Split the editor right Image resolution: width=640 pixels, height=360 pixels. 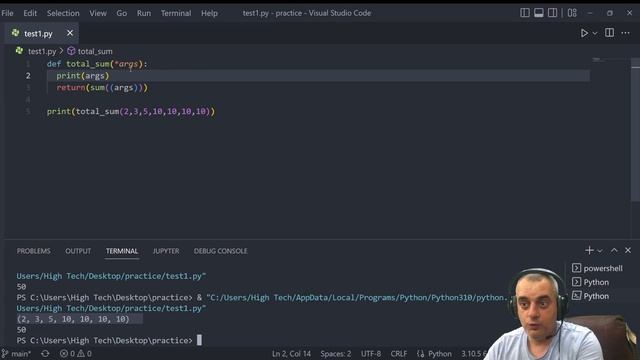[x=609, y=33]
